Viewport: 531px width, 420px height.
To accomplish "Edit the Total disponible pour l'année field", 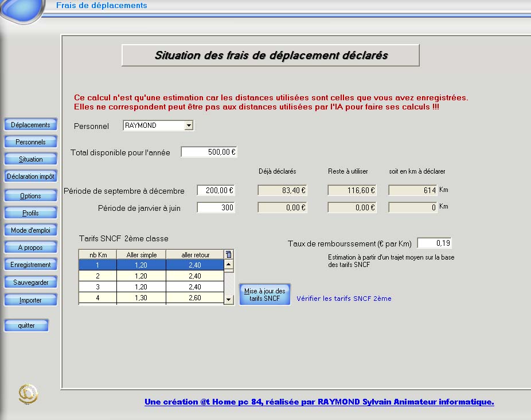I will tap(209, 152).
